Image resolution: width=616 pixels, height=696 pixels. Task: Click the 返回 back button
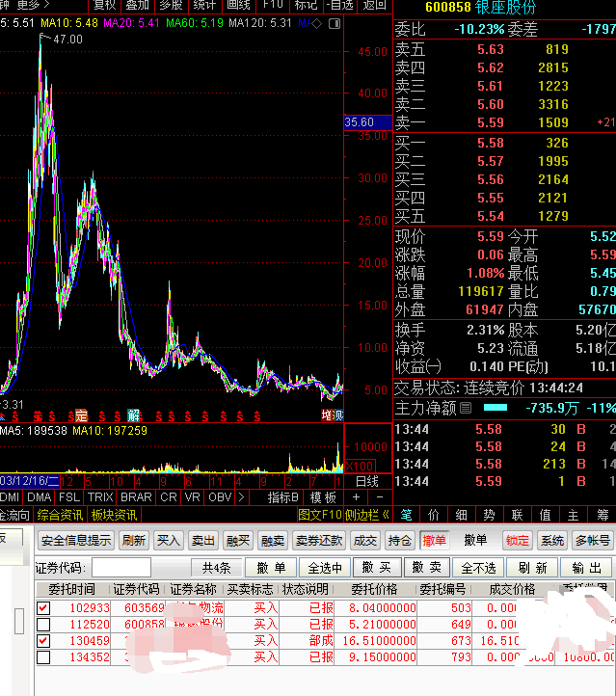coord(375,5)
